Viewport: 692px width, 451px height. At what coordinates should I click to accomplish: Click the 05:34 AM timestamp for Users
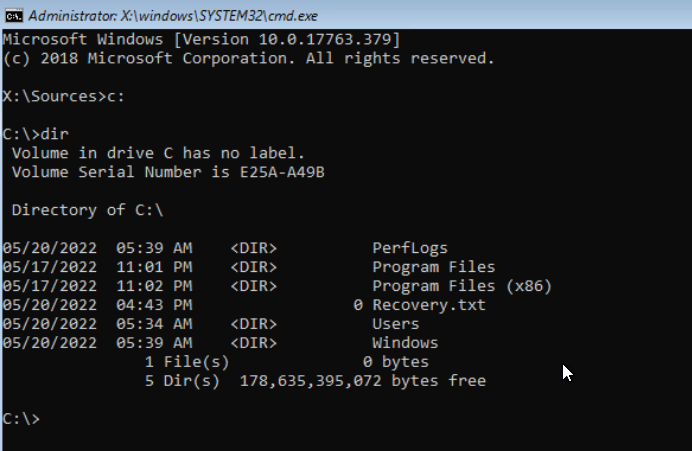coord(154,324)
